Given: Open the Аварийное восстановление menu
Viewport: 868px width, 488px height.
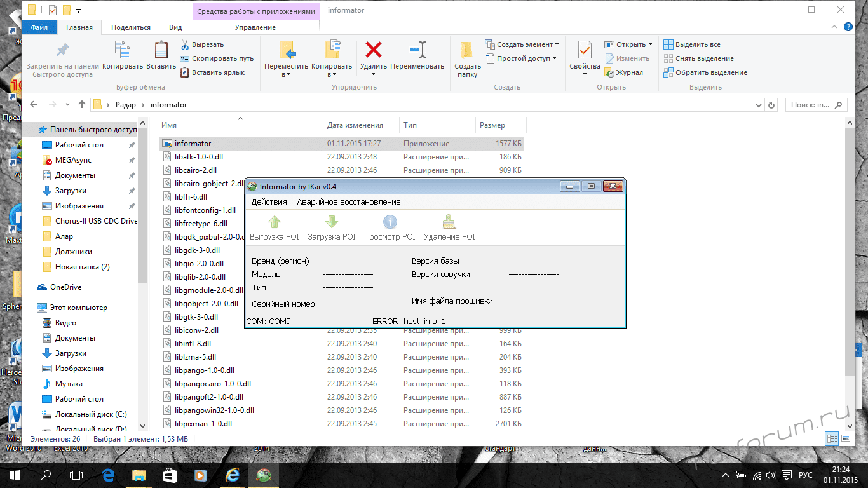Looking at the screenshot, I should pos(348,202).
